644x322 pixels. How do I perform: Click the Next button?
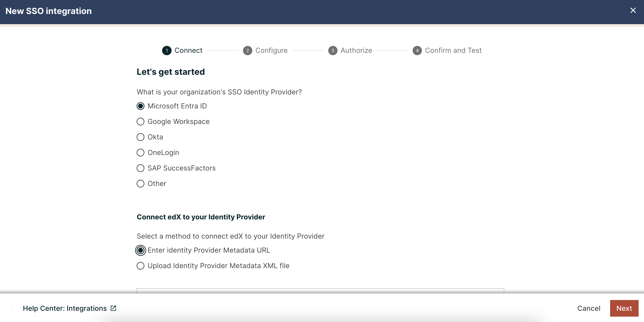tap(624, 308)
